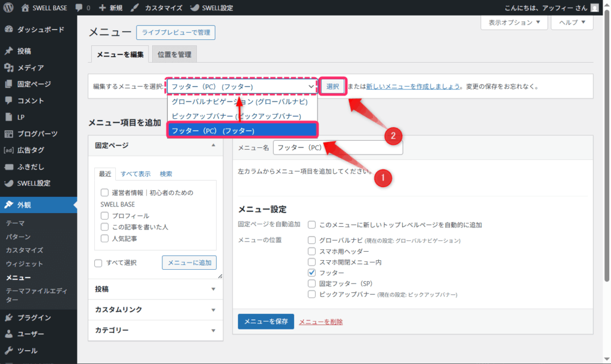Switch to the 位置を管理 tab
This screenshot has height=364, width=611.
coord(174,54)
